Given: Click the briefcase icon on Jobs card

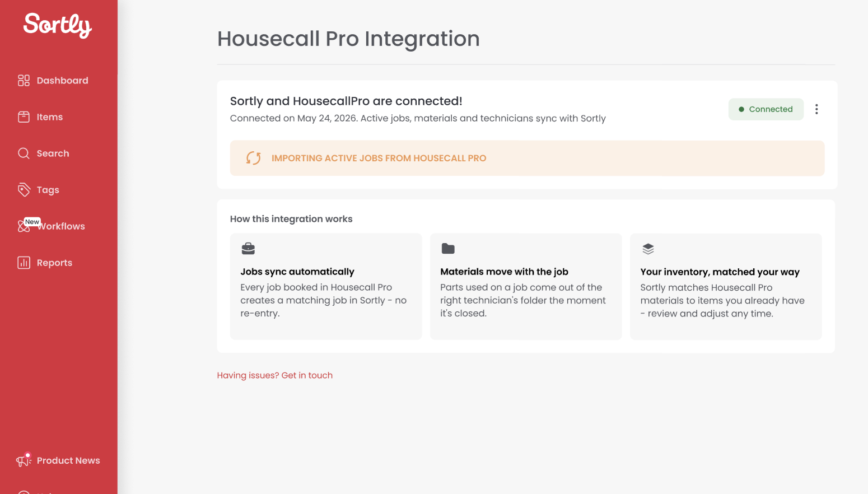Looking at the screenshot, I should pos(248,248).
